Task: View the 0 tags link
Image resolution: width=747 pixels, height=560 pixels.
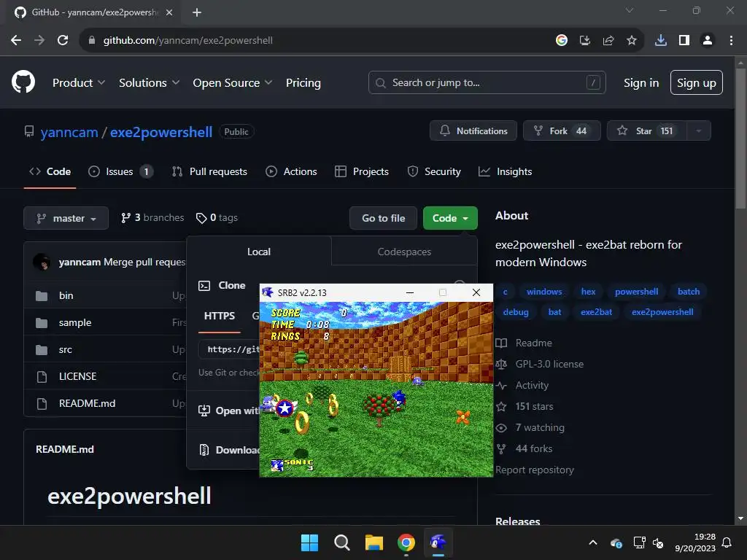Action: coord(217,217)
